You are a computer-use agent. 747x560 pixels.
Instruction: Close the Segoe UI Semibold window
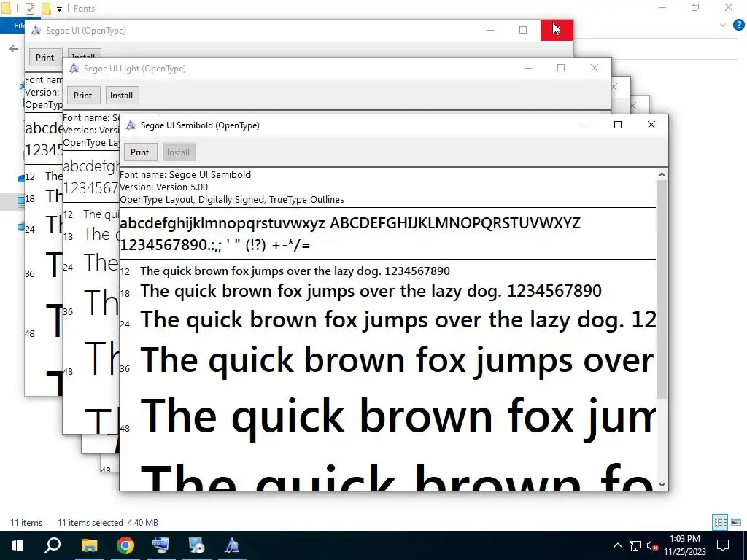tap(651, 125)
